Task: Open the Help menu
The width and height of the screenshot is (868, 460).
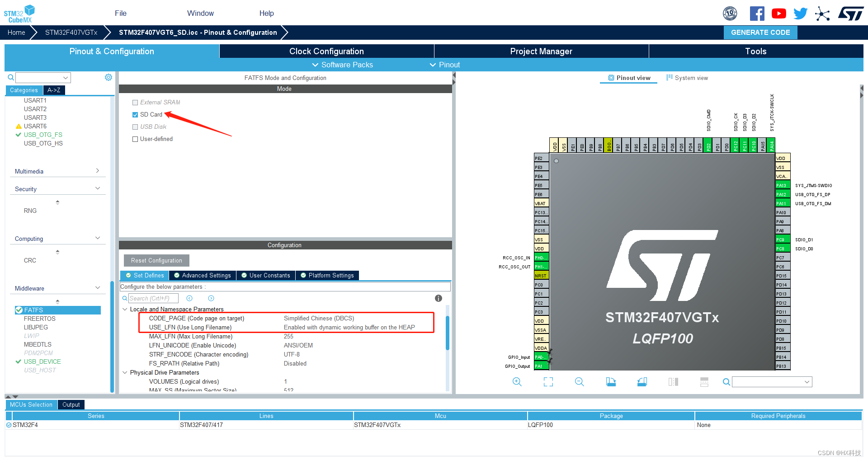Action: [267, 13]
